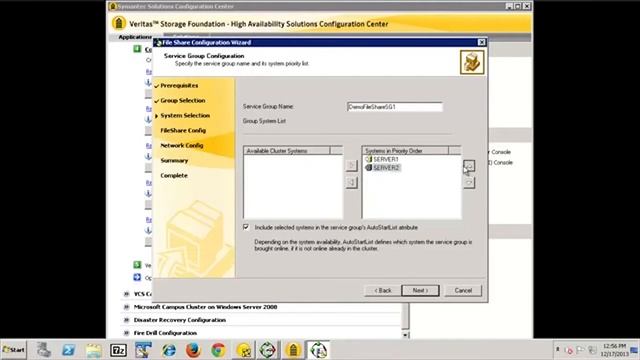This screenshot has height=360, width=640.
Task: Click the Back button
Action: pyautogui.click(x=382, y=291)
